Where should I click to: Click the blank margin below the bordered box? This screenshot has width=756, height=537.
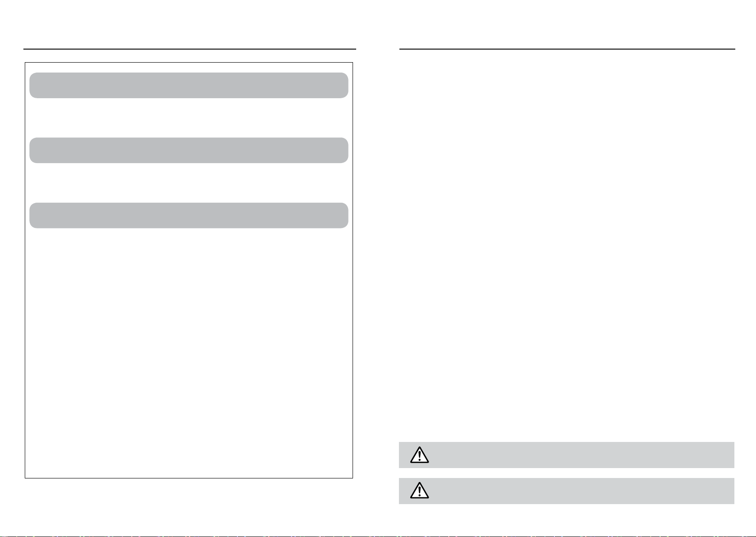coord(189,505)
